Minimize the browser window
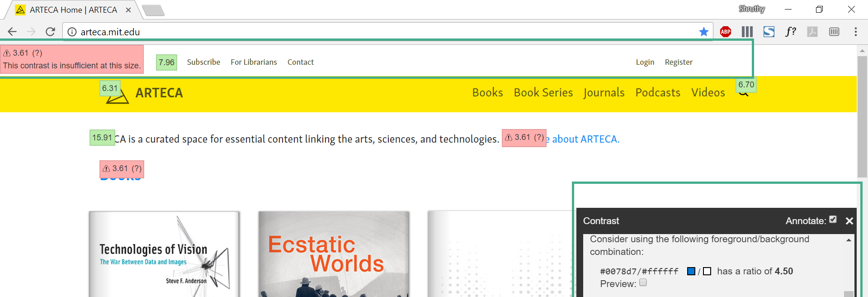Screen dimensions: 868x297 click(788, 9)
